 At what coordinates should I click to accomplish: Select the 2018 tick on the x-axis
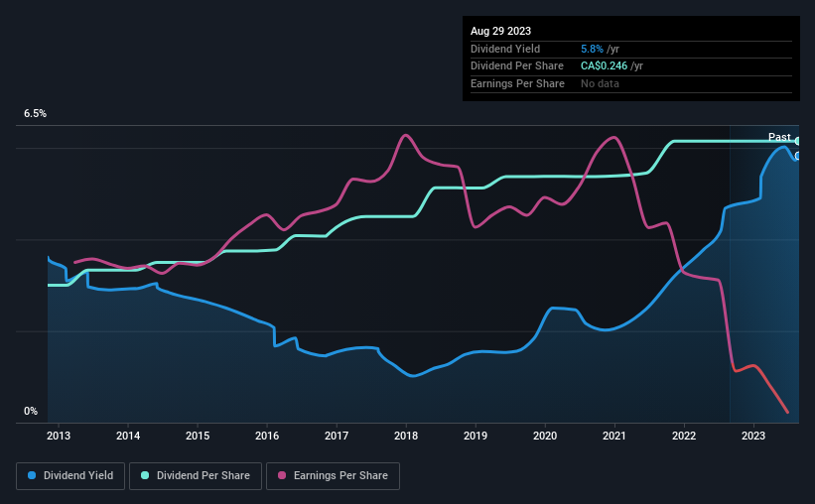(x=406, y=436)
